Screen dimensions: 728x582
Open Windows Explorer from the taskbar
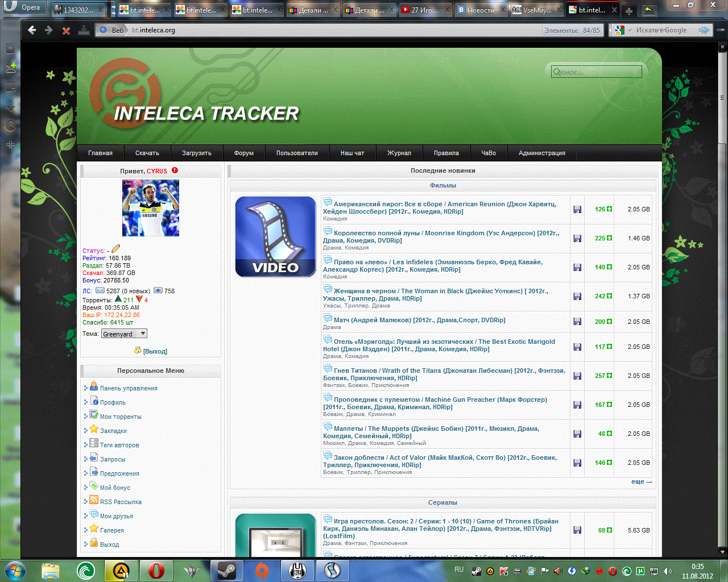tap(51, 570)
